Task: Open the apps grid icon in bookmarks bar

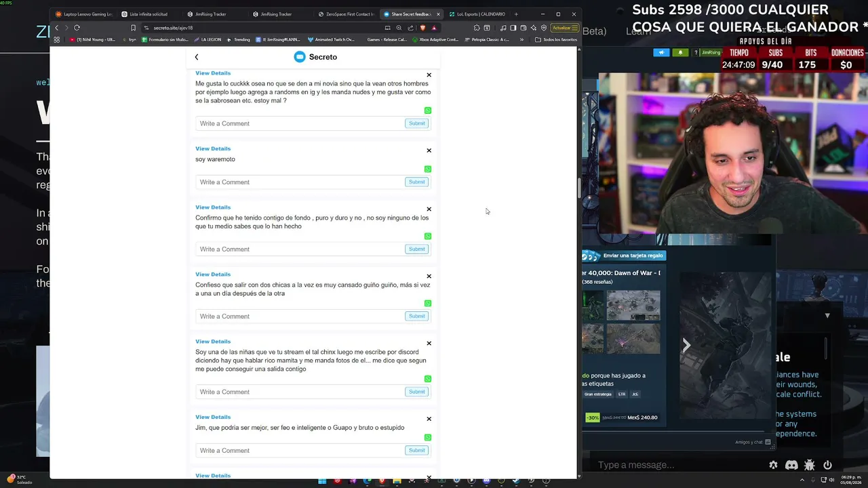Action: click(x=56, y=39)
